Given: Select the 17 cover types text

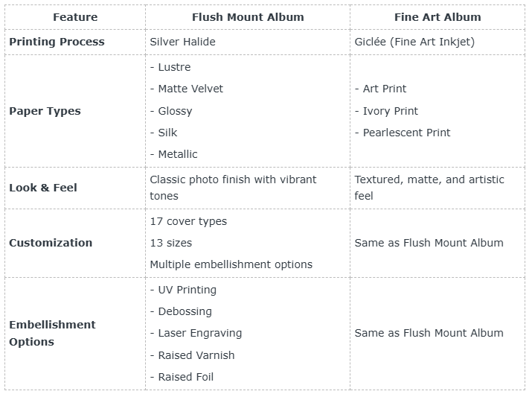Looking at the screenshot, I should coord(188,221).
